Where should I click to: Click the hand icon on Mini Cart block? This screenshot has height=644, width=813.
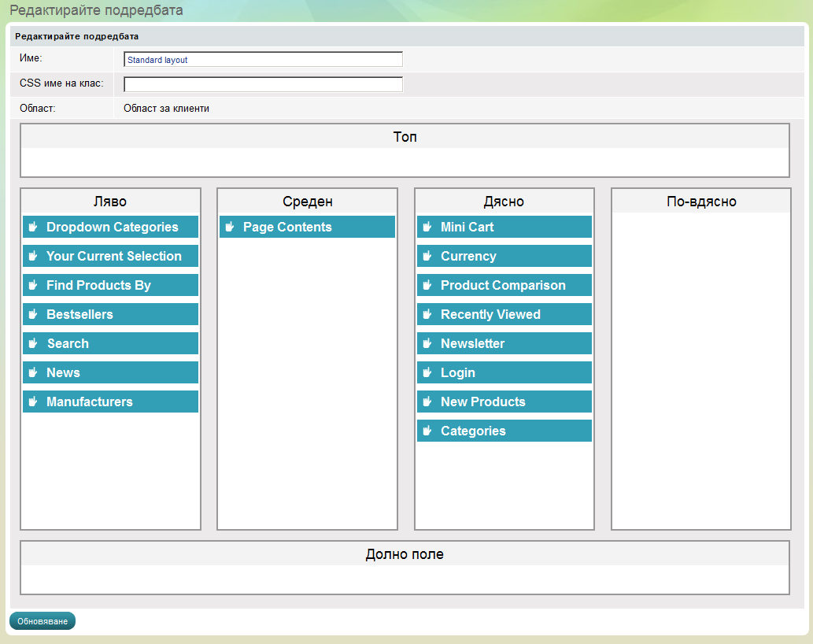427,227
